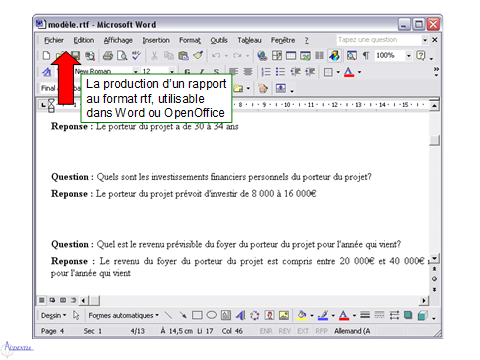Select the Oval drawing shape
This screenshot has width=480, height=360.
211,315
